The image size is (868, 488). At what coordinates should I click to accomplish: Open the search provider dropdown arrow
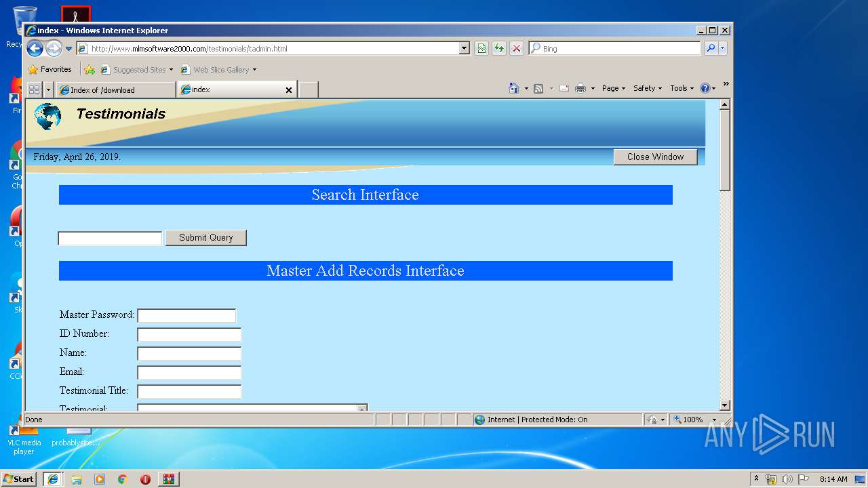coord(723,48)
